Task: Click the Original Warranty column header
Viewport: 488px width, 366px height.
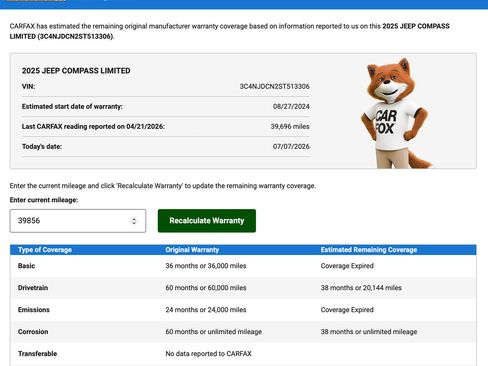Action: point(192,250)
